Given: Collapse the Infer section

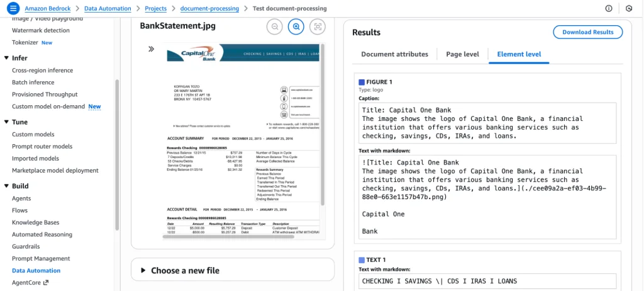Looking at the screenshot, I should pyautogui.click(x=6, y=58).
